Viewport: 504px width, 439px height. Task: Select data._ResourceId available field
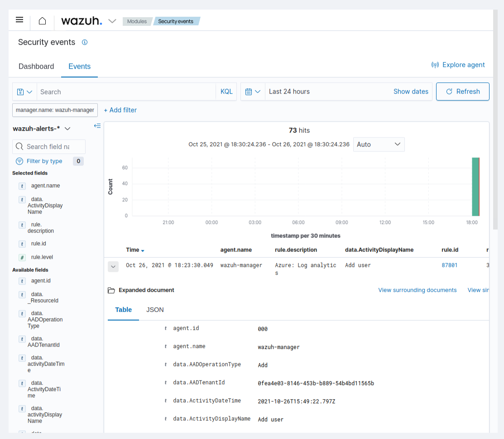43,297
